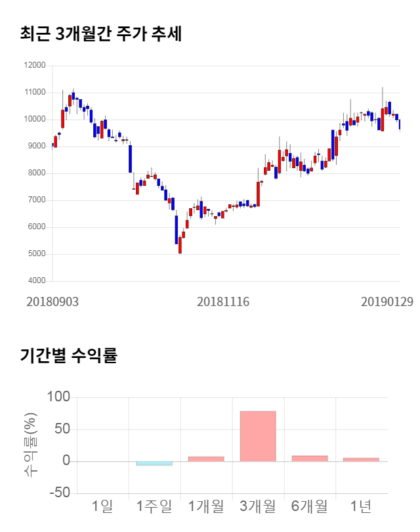Click the 12000 price axis label
Screen dimensions: 420x532
point(34,66)
